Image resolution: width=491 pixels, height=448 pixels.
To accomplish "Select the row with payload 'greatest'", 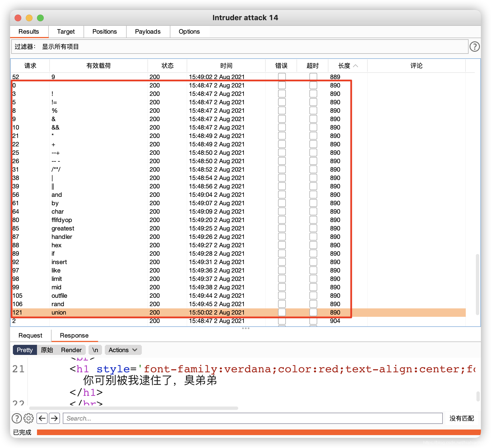I will [238, 228].
